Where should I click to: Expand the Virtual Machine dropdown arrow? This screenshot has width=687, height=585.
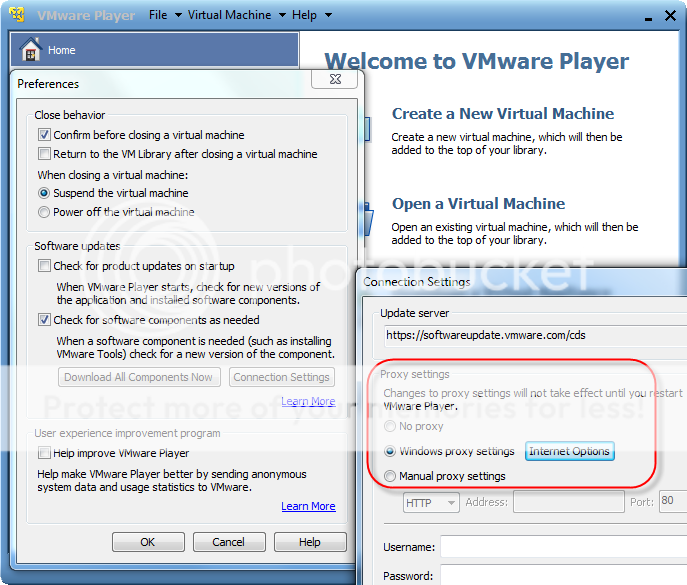point(283,15)
